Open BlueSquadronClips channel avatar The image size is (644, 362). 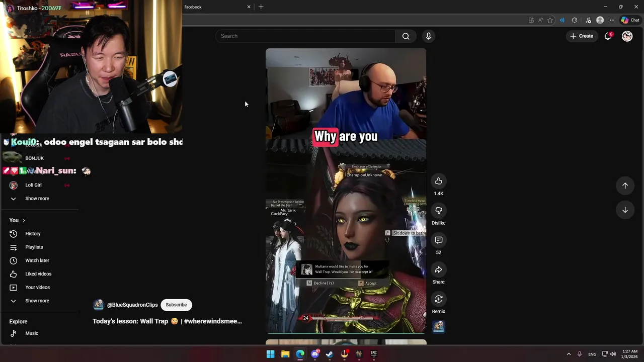(99, 305)
